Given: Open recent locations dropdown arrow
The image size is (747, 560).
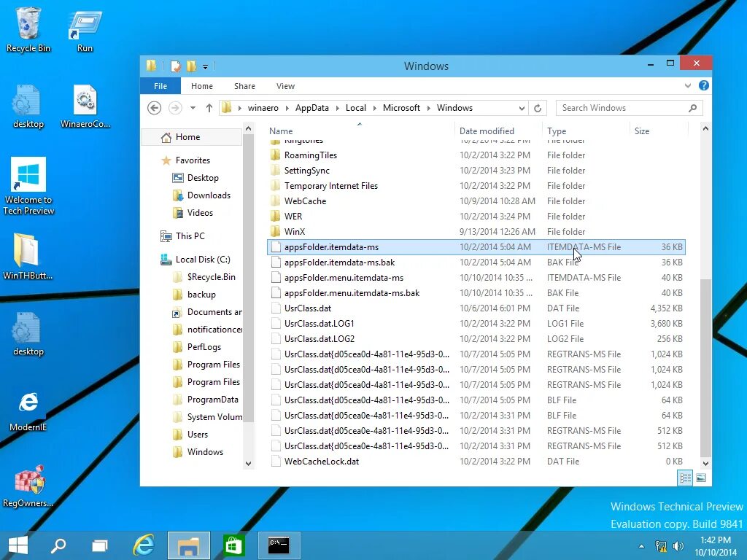Looking at the screenshot, I should pos(193,108).
